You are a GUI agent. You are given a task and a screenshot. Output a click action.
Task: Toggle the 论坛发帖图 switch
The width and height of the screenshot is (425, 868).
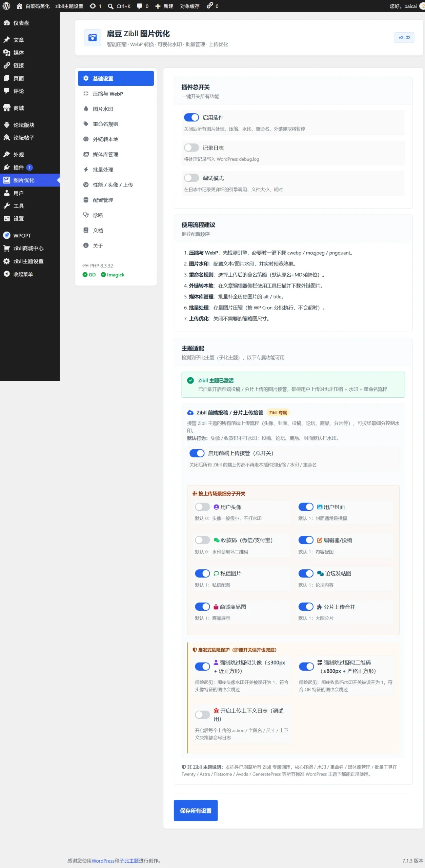306,573
